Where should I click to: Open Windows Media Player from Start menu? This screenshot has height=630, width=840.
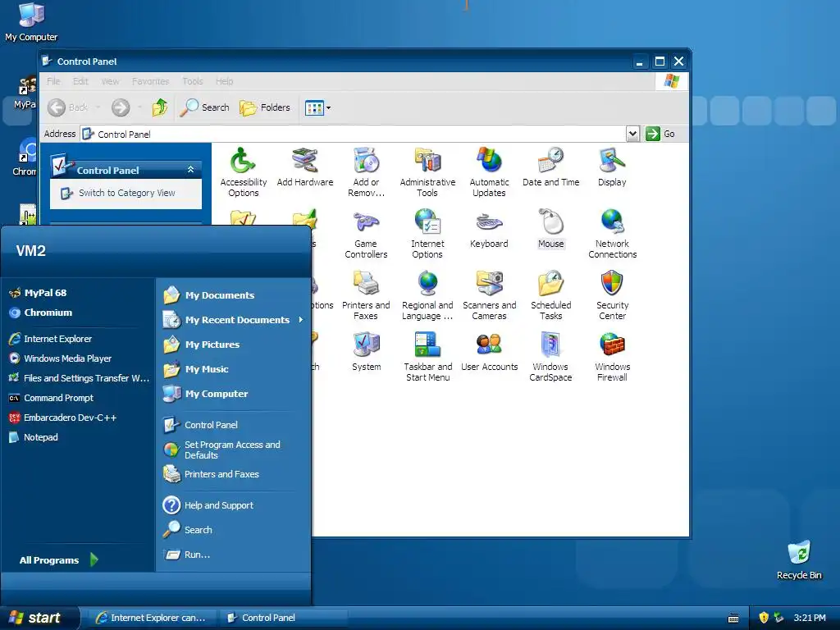60,358
